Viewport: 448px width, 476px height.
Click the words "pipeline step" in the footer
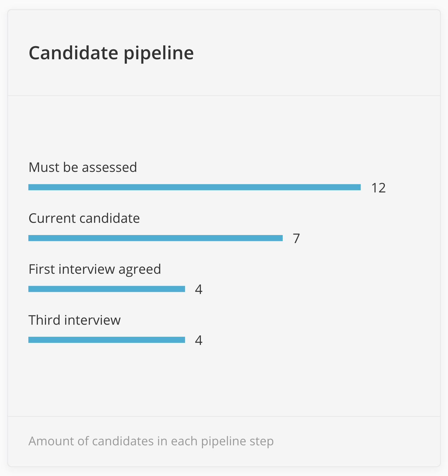237,441
